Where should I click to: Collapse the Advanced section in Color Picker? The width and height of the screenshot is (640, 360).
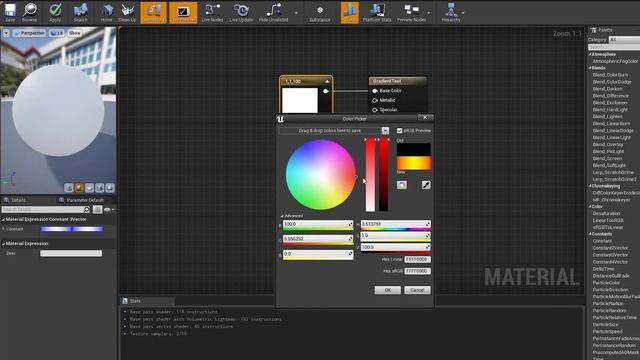coord(282,216)
